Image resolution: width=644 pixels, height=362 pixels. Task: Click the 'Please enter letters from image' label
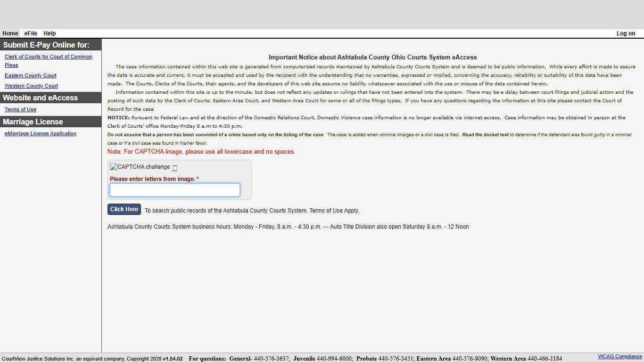(153, 179)
